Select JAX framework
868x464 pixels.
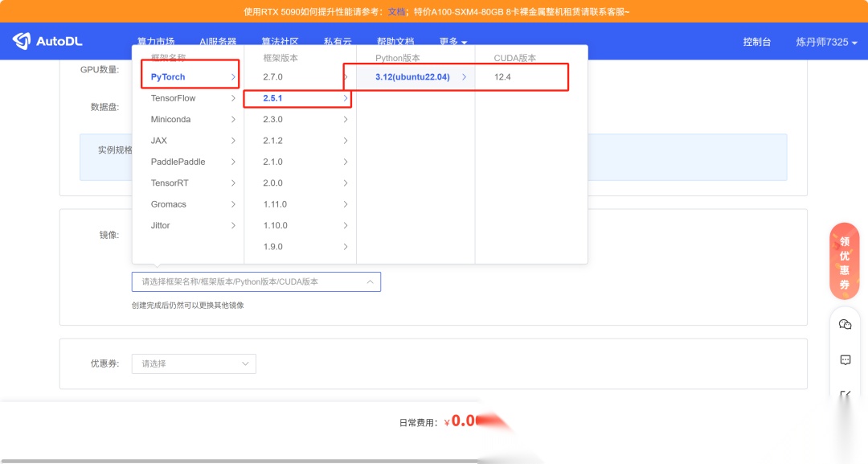click(x=190, y=141)
